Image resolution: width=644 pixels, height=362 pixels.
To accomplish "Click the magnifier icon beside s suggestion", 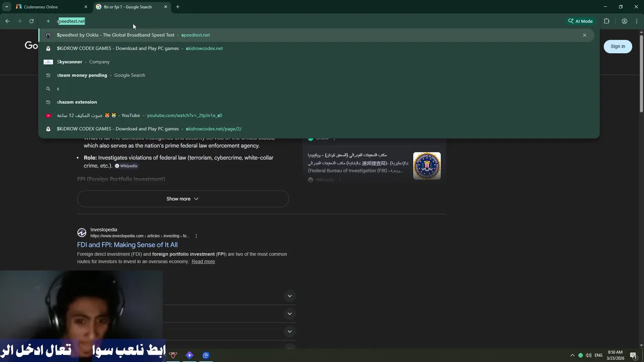I will pos(48,88).
